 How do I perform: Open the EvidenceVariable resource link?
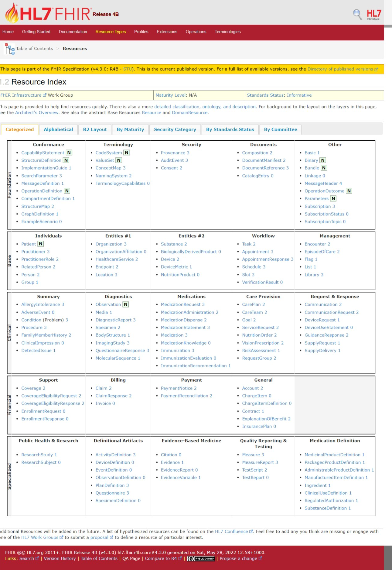(x=179, y=478)
